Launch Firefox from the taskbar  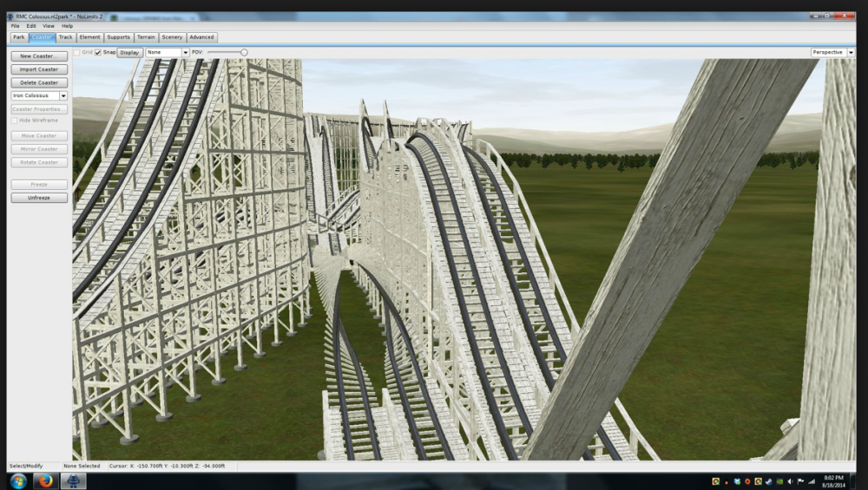tap(45, 481)
